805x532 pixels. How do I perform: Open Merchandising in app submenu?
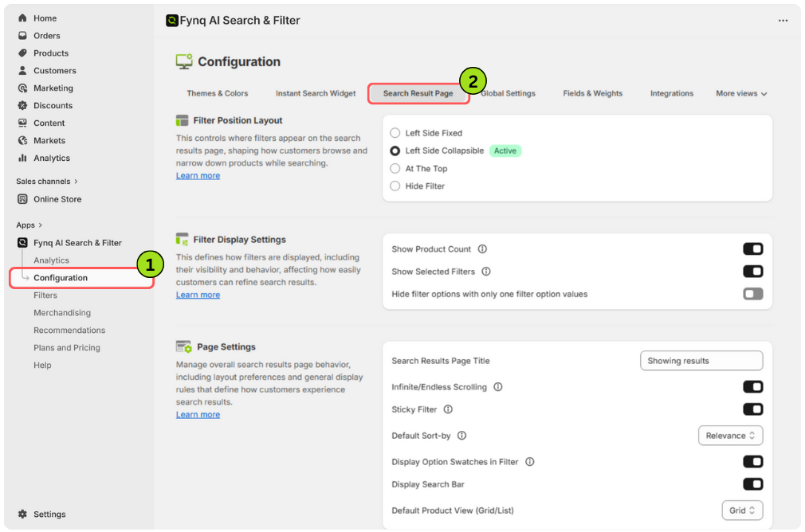point(62,312)
